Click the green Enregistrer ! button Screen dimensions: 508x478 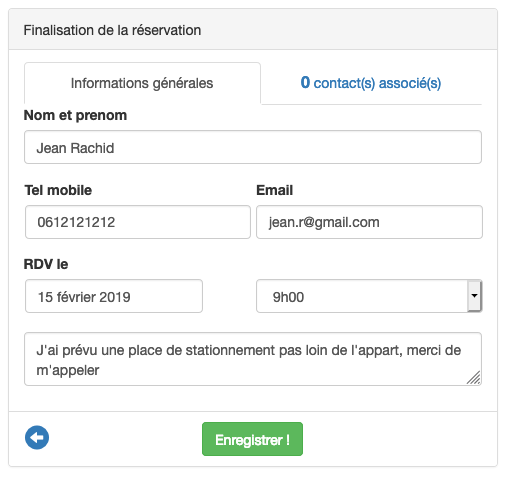pos(252,439)
